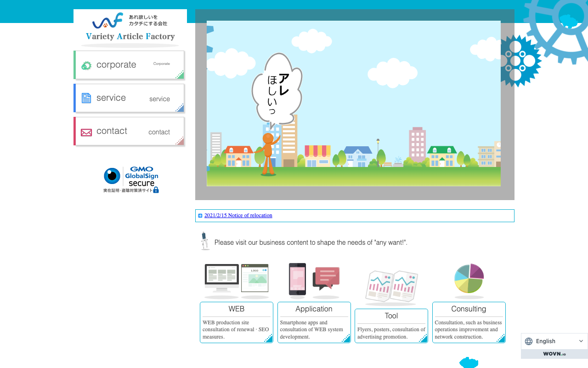Image resolution: width=588 pixels, height=368 pixels.
Task: Click the blue arrow bullet beside relocation notice
Action: click(200, 216)
